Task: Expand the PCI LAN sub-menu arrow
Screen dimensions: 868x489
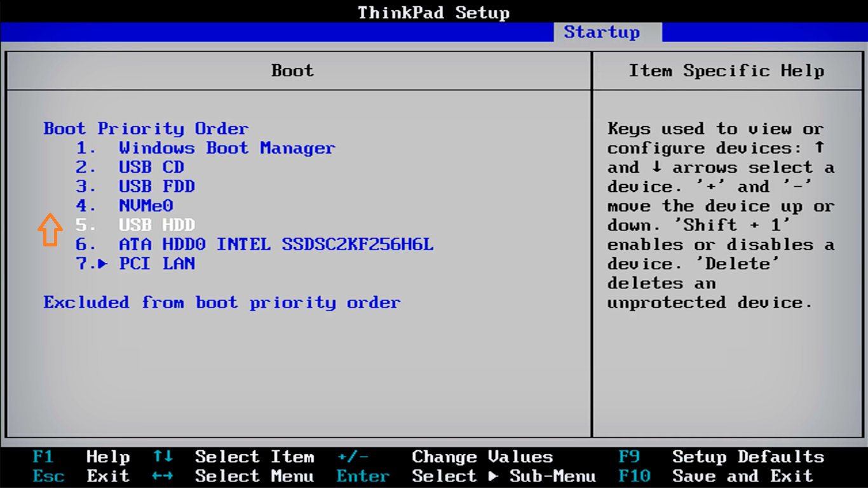Action: [x=103, y=264]
